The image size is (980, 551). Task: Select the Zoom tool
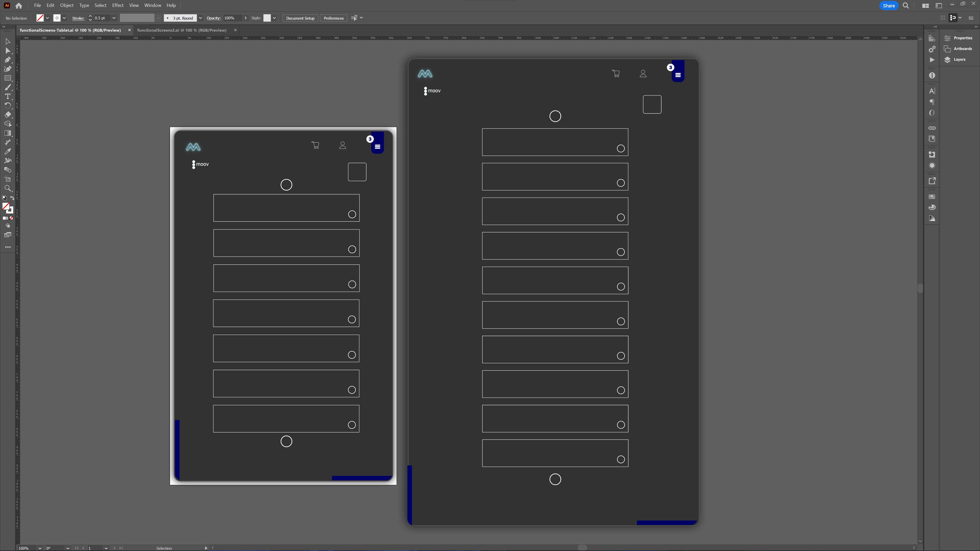tap(8, 188)
